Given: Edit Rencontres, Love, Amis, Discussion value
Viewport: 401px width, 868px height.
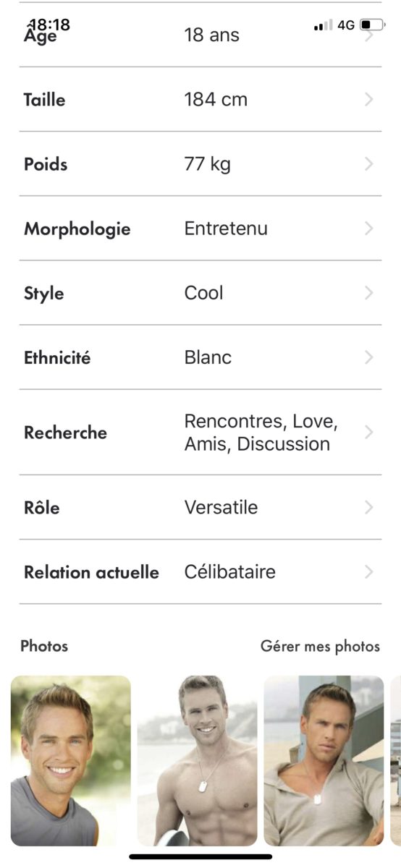Looking at the screenshot, I should 261,433.
